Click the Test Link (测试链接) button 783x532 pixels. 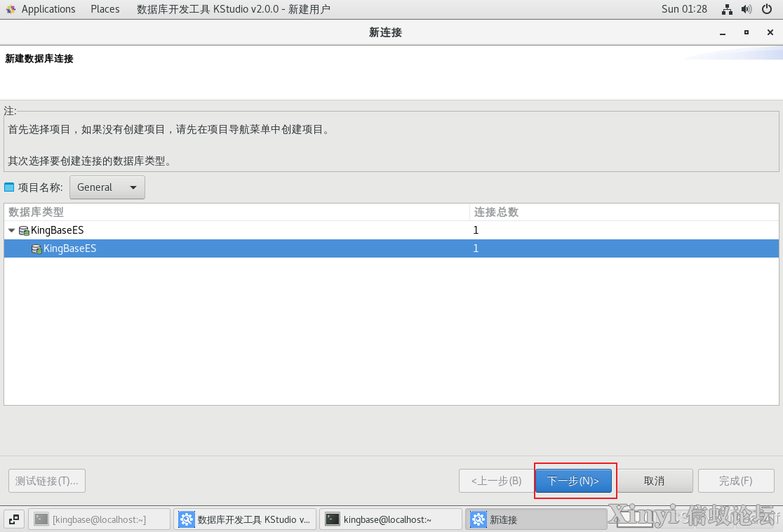click(x=47, y=481)
